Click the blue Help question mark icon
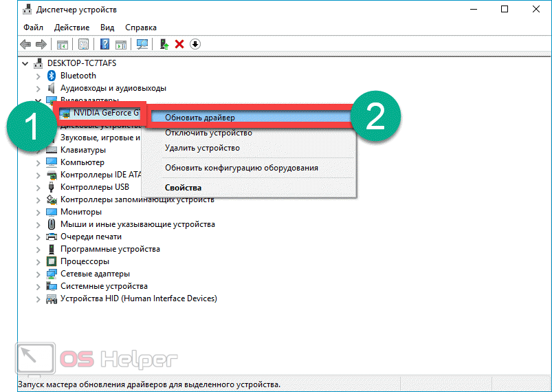Viewport: 552px width, 392px height. coord(105,44)
